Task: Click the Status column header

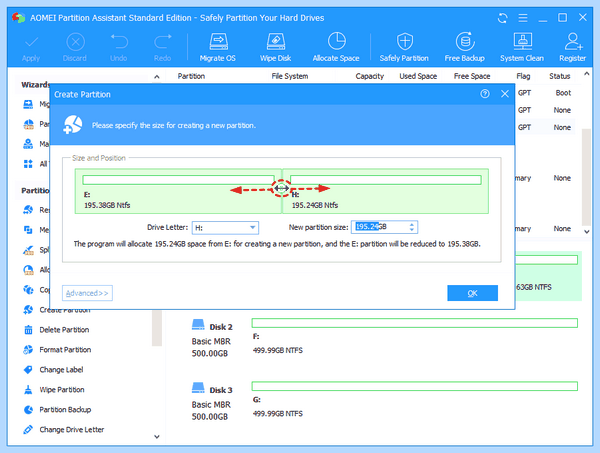Action: [559, 76]
